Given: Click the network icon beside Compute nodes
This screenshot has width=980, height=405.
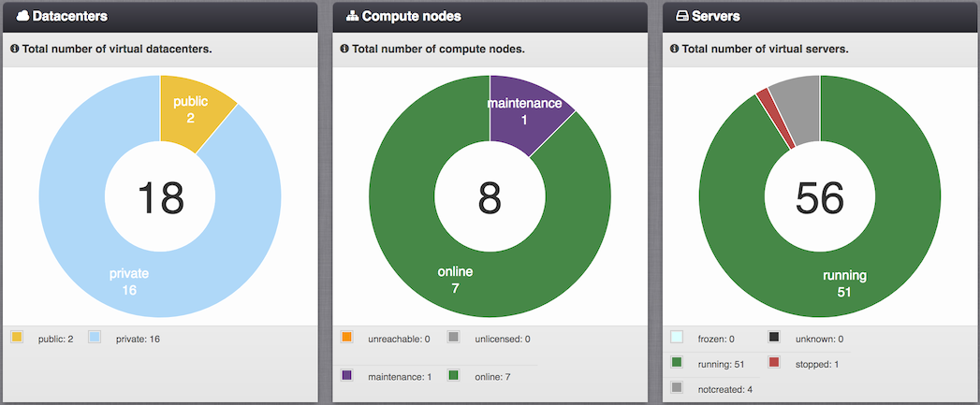Looking at the screenshot, I should click(353, 17).
